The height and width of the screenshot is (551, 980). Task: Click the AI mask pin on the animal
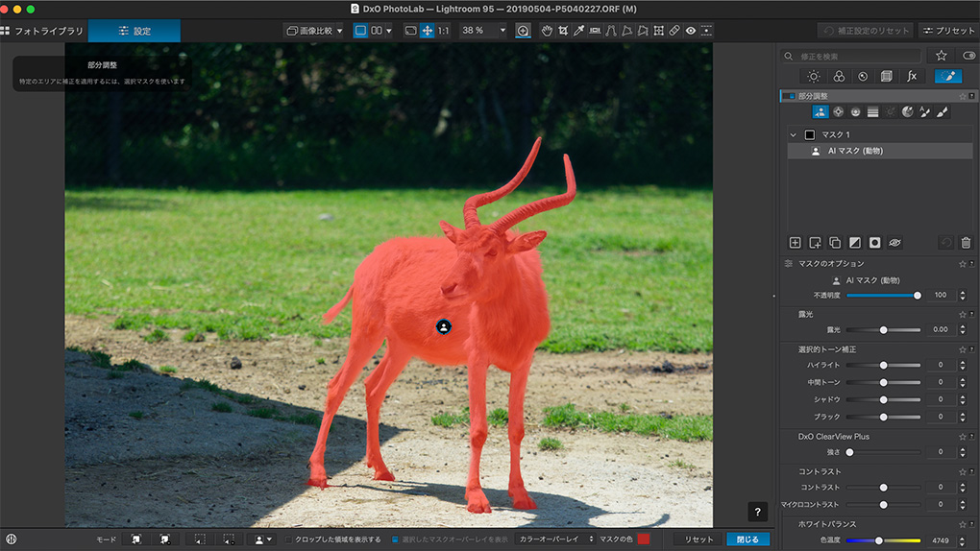tap(444, 326)
